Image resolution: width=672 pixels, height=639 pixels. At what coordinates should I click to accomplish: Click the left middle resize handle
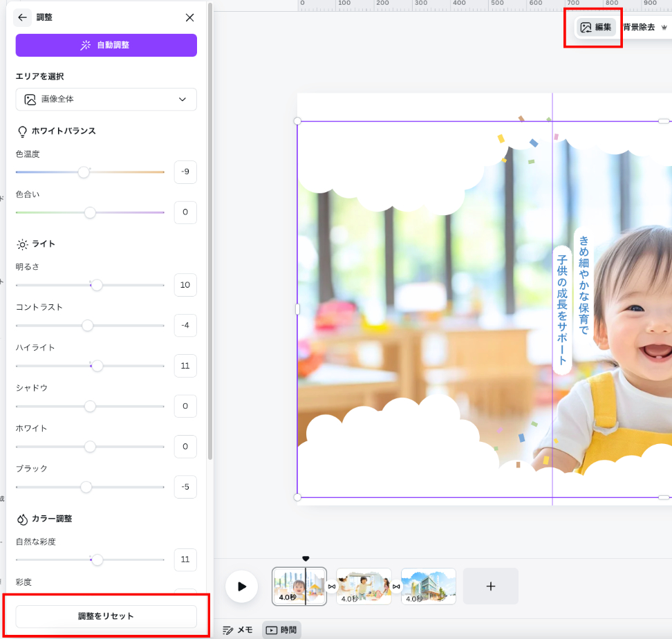[297, 309]
